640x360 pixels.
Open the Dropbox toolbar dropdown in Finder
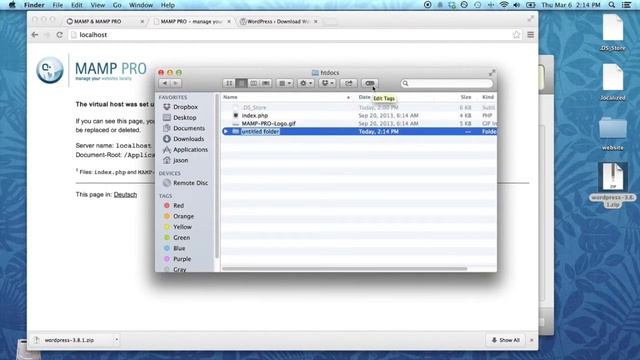click(327, 83)
